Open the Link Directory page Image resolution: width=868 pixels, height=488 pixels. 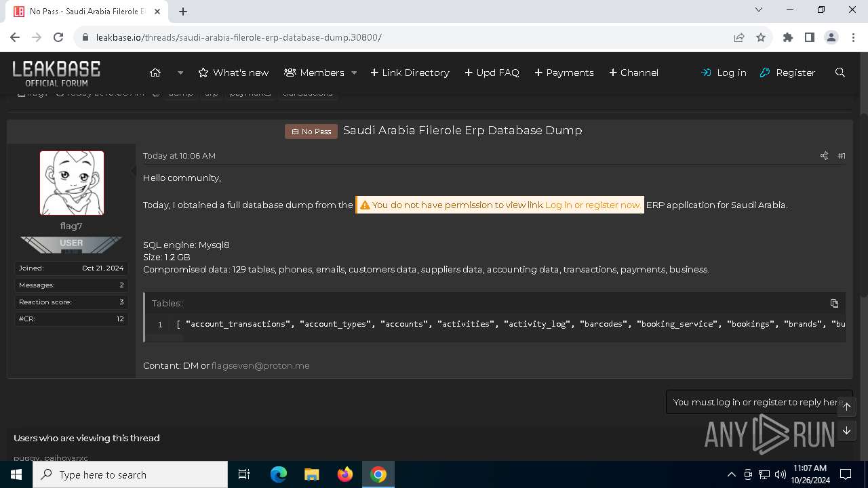click(x=410, y=73)
